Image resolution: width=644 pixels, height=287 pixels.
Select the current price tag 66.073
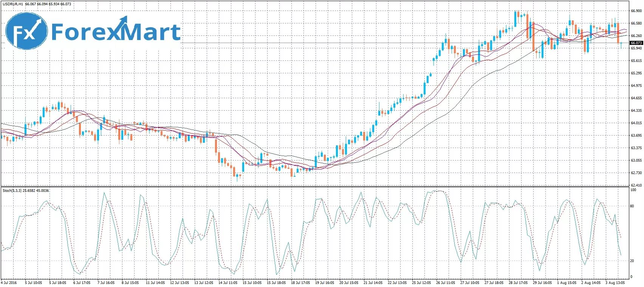(636, 43)
